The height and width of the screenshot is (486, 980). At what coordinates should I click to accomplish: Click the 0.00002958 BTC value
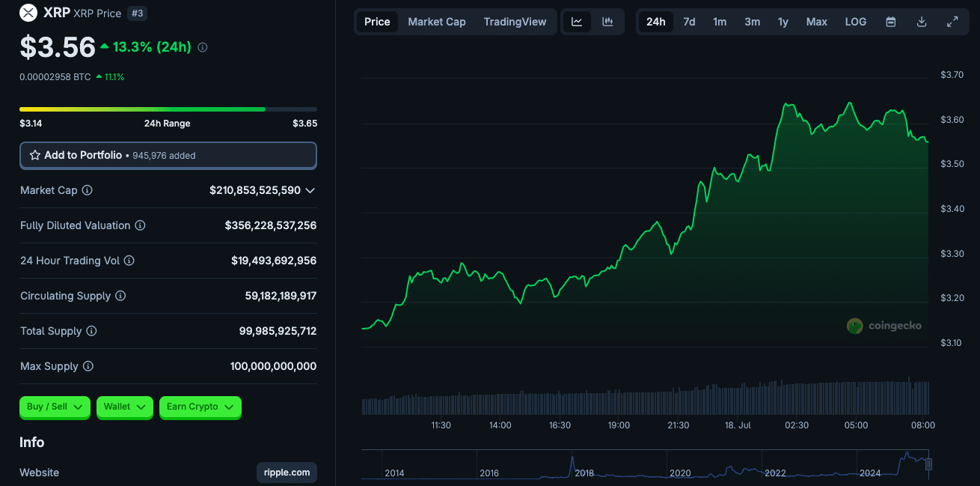click(x=55, y=76)
